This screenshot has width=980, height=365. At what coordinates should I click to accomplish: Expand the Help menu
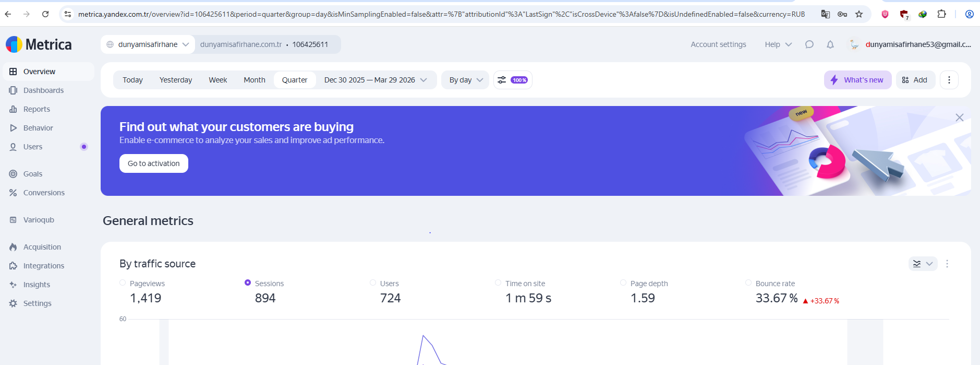(778, 44)
